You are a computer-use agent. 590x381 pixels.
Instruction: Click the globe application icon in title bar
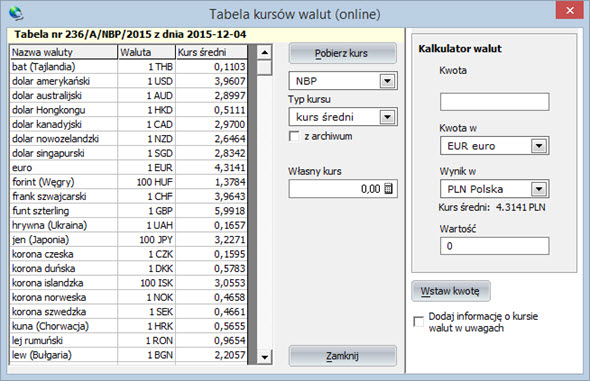click(x=16, y=14)
